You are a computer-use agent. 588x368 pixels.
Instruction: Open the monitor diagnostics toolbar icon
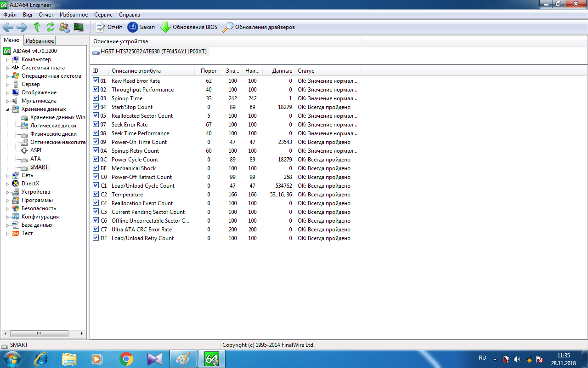click(78, 27)
